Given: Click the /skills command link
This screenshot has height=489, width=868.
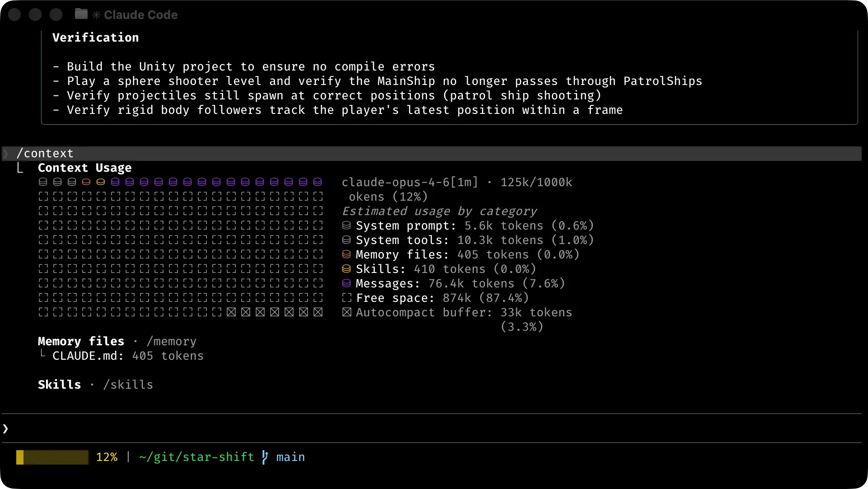Looking at the screenshot, I should [x=128, y=385].
